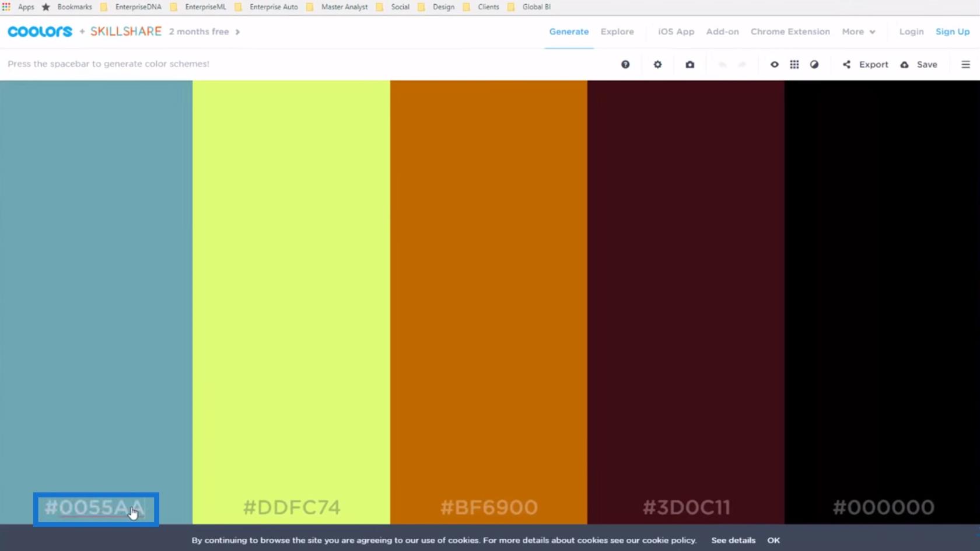Click the redo arrow icon
This screenshot has height=551, width=980.
pyautogui.click(x=742, y=64)
